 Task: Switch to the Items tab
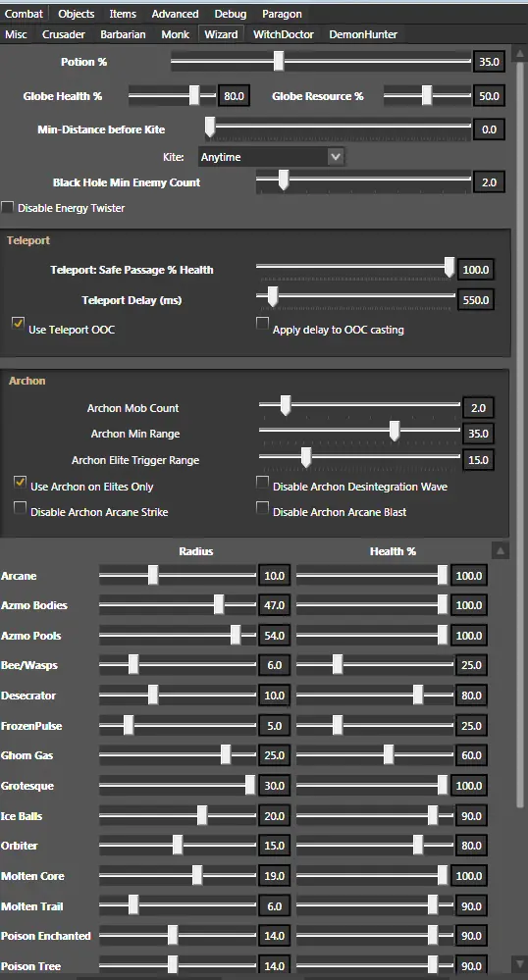(x=123, y=14)
